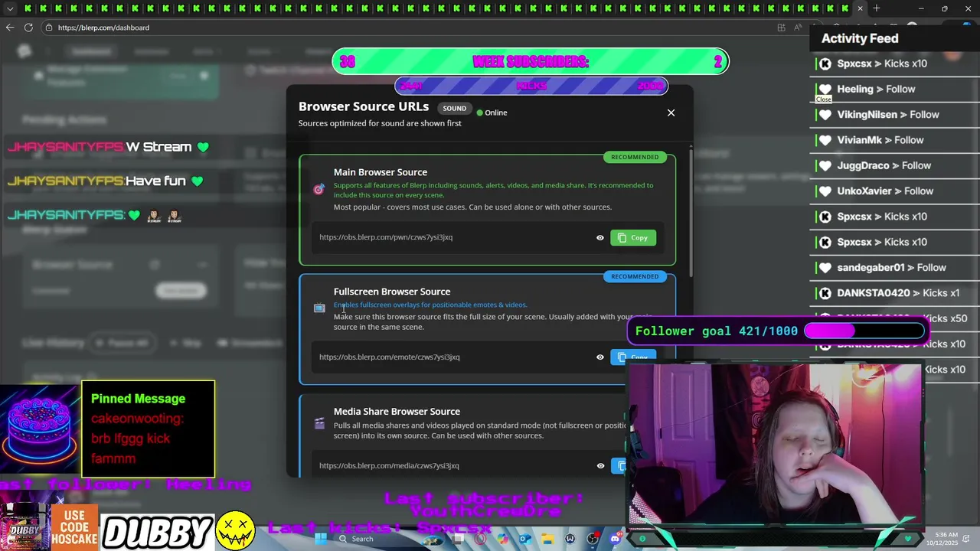
Task: Open Opera browser from the taskbar
Action: click(480, 539)
